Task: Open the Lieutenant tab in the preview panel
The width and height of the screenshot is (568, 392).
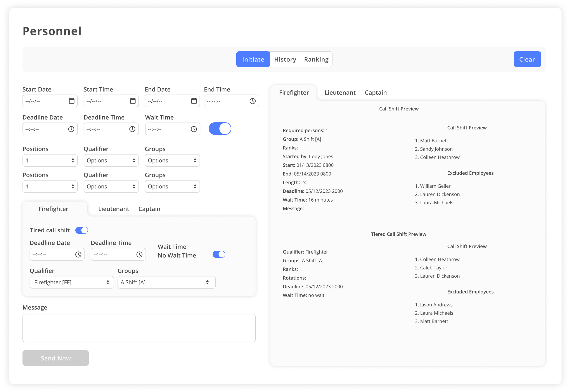Action: click(x=340, y=93)
